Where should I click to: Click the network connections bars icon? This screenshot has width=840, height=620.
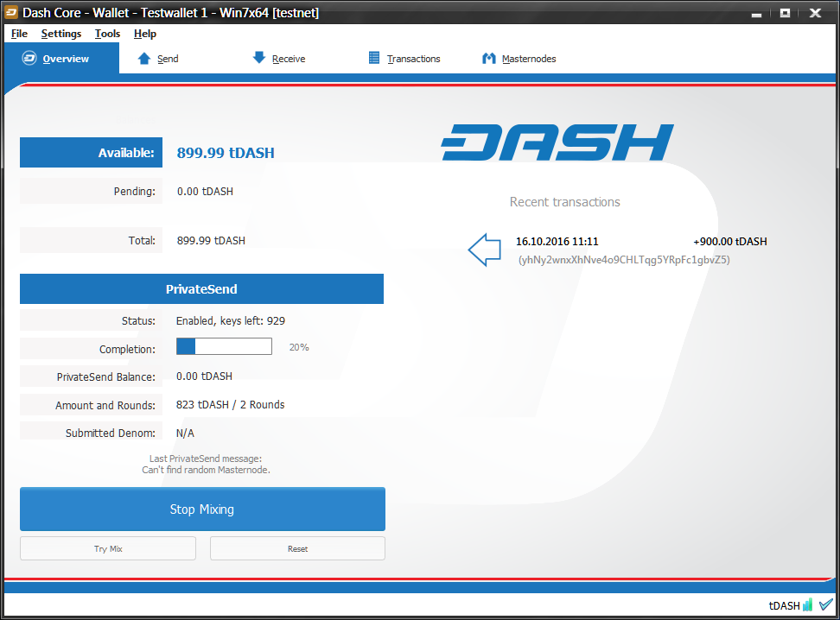click(x=808, y=605)
